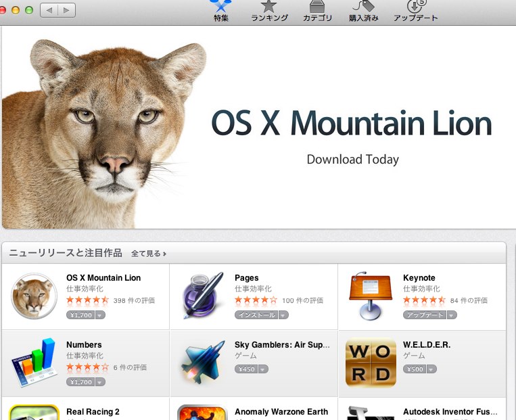Image resolution: width=516 pixels, height=420 pixels.
Task: Open the Pages title link
Action: [246, 278]
